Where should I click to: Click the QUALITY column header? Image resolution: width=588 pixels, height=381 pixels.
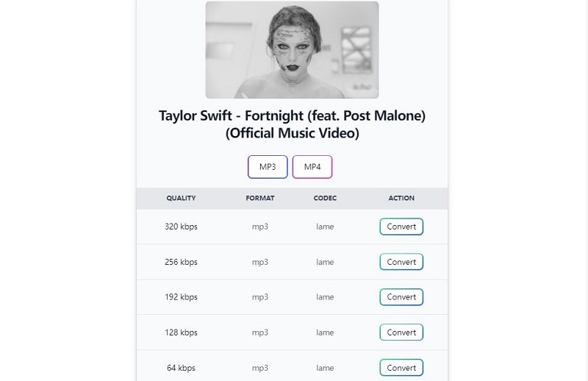(x=181, y=199)
